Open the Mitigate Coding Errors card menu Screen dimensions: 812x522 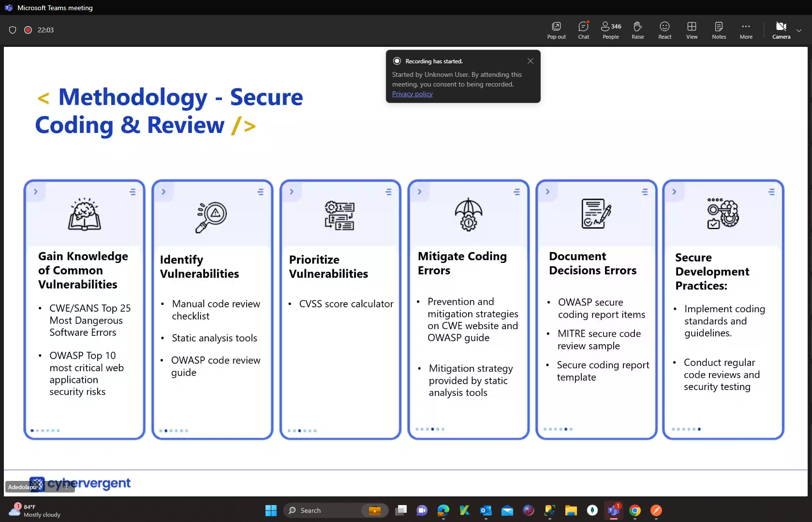517,192
